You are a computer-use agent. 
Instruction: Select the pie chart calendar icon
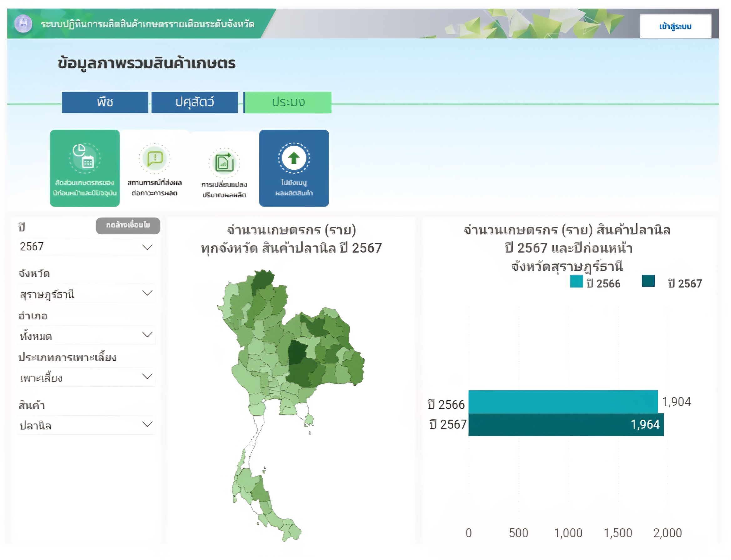pos(85,157)
